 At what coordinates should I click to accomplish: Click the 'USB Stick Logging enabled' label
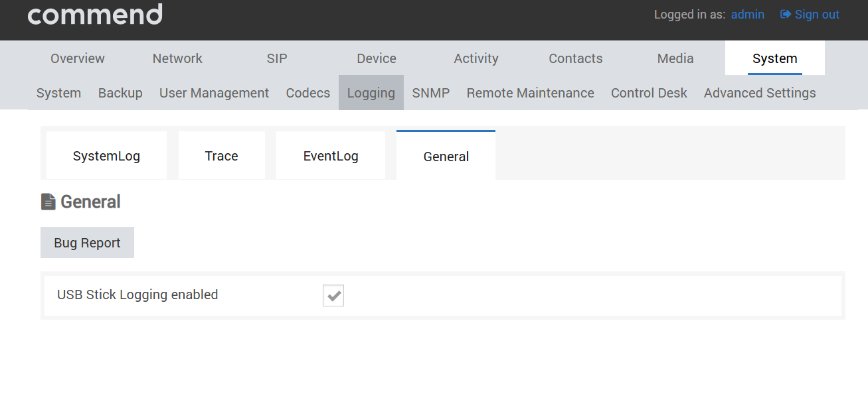pyautogui.click(x=137, y=295)
